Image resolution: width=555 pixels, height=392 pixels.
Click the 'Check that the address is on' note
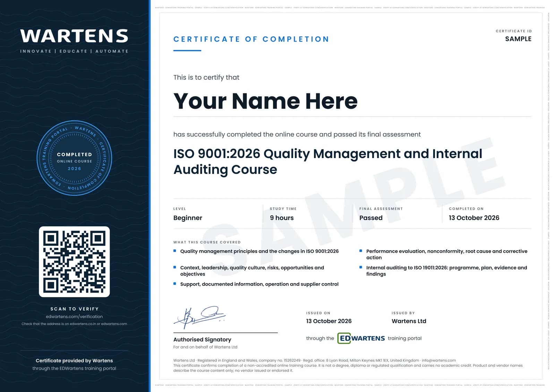(74, 324)
